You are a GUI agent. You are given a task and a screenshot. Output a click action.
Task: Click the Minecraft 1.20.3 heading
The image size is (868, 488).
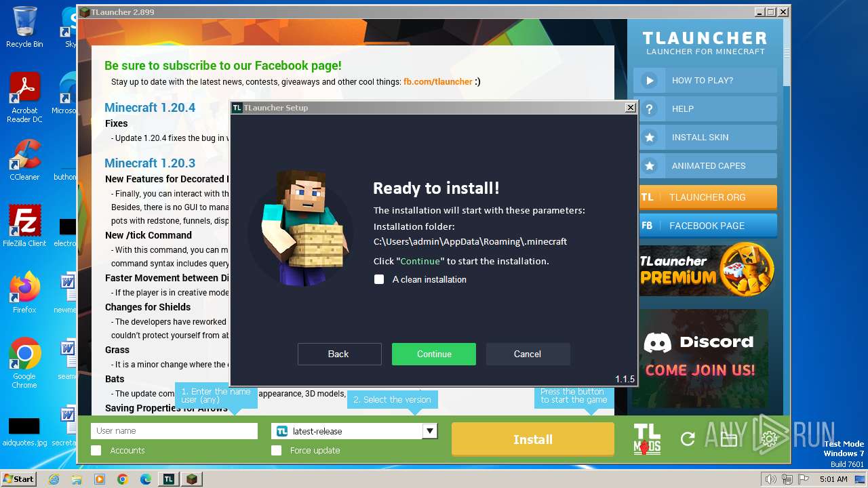point(150,163)
